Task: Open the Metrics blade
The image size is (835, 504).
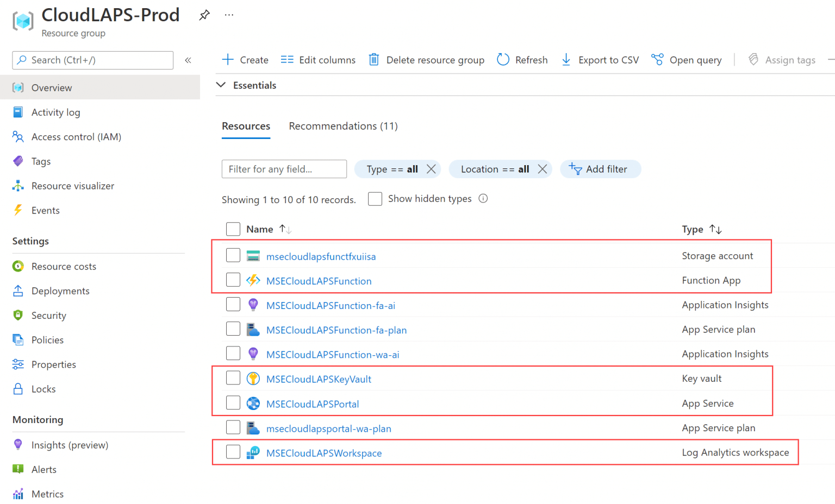Action: point(48,494)
